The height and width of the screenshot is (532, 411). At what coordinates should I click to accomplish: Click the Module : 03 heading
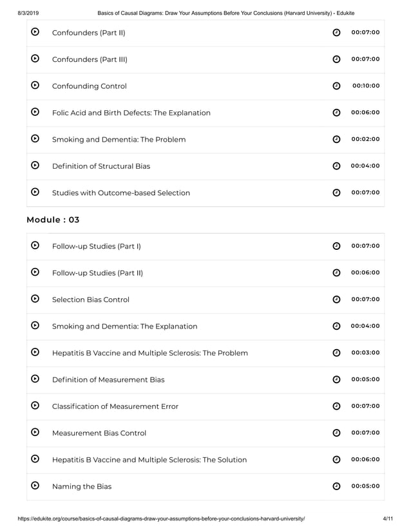(53, 220)
